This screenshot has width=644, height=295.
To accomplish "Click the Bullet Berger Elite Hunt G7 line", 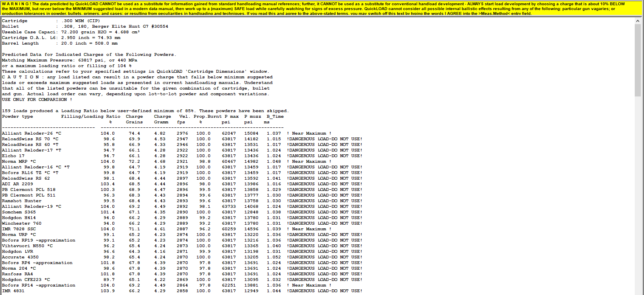I will tap(85, 27).
